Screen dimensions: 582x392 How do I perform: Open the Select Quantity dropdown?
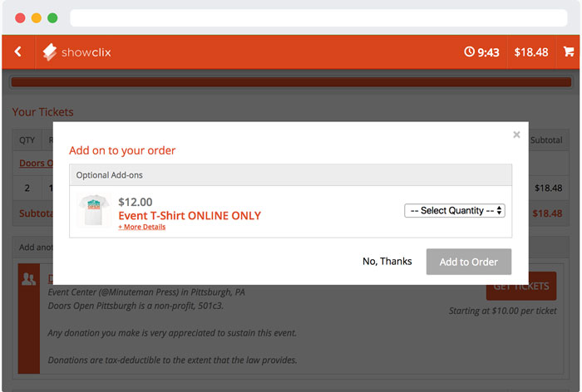point(455,211)
